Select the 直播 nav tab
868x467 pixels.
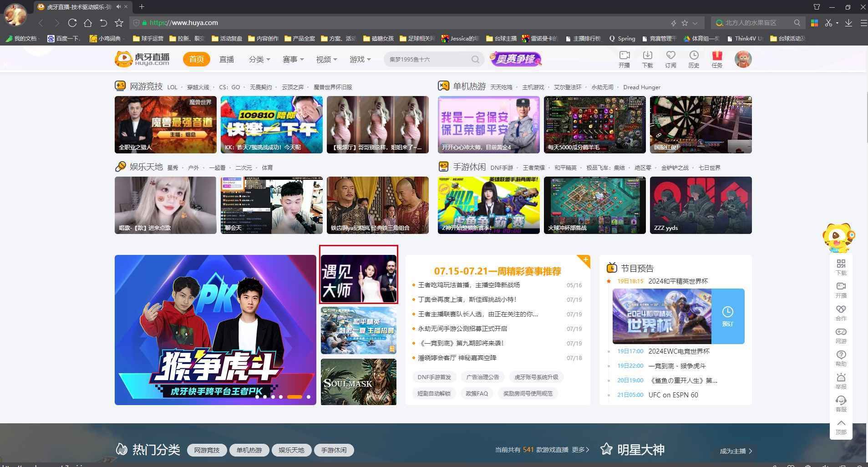click(227, 59)
